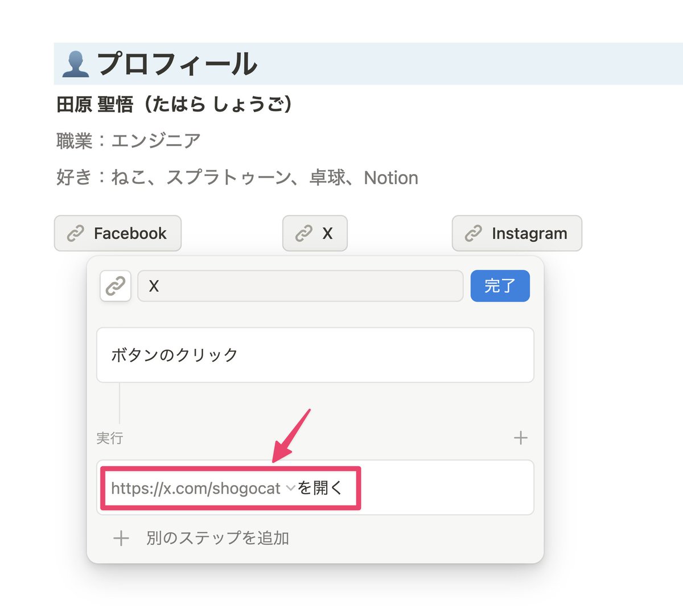This screenshot has height=616, width=683.
Task: Click the X link button
Action: [x=315, y=233]
